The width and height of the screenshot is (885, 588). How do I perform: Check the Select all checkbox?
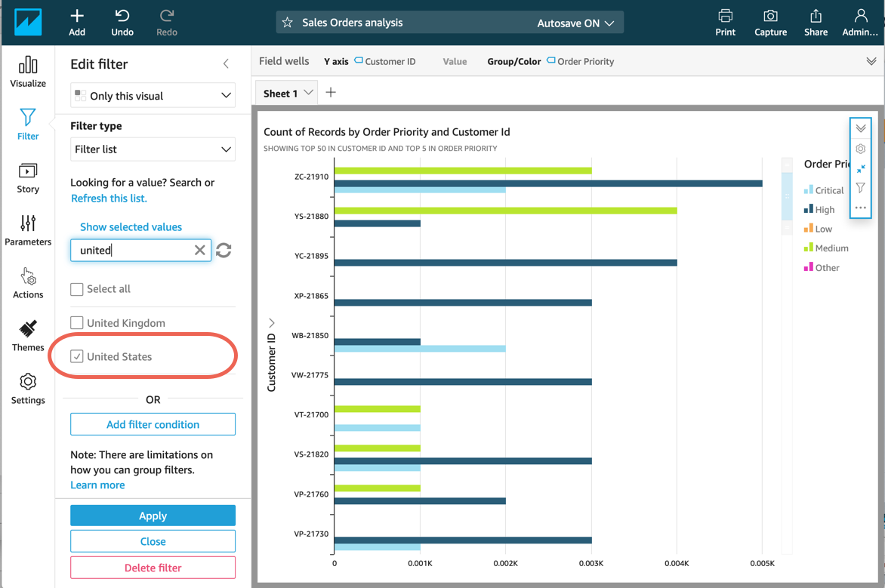click(x=77, y=289)
